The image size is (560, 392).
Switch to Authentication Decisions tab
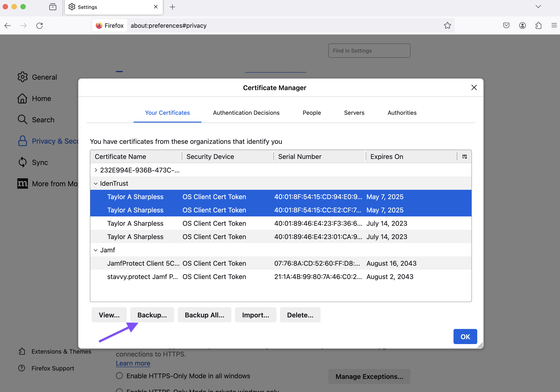[246, 113]
